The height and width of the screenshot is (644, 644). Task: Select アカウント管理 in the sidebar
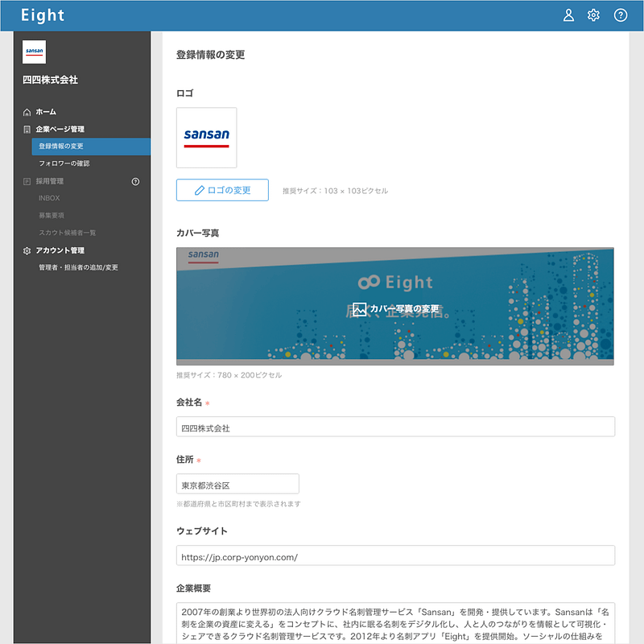pos(60,250)
